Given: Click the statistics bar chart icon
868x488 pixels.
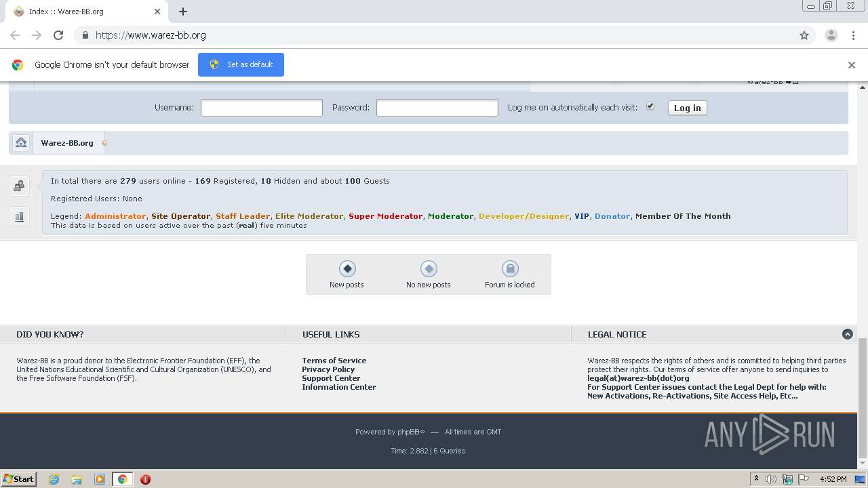Looking at the screenshot, I should [19, 217].
